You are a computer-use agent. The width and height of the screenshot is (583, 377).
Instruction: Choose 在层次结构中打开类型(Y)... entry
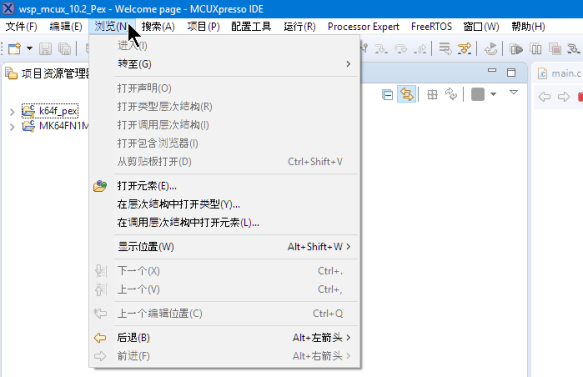(224, 204)
